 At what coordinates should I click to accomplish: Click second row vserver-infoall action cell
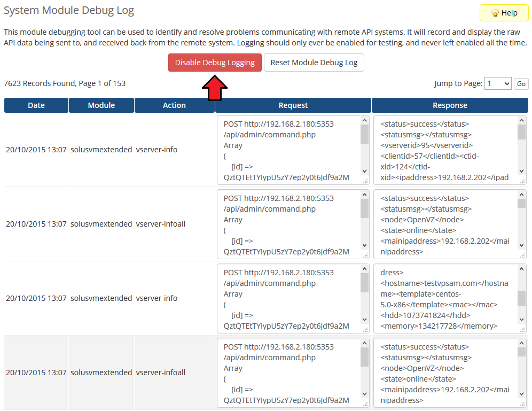(160, 224)
